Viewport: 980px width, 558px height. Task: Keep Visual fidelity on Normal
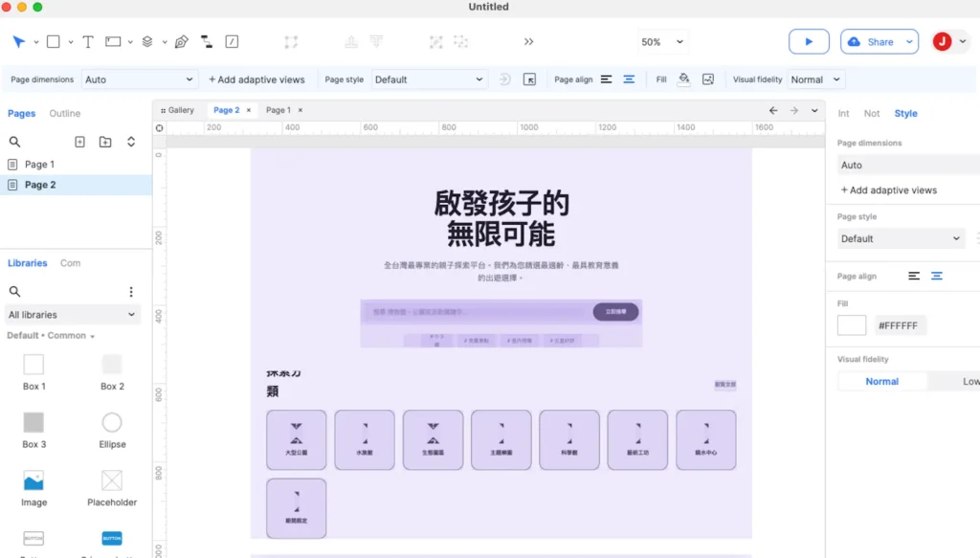(x=880, y=380)
